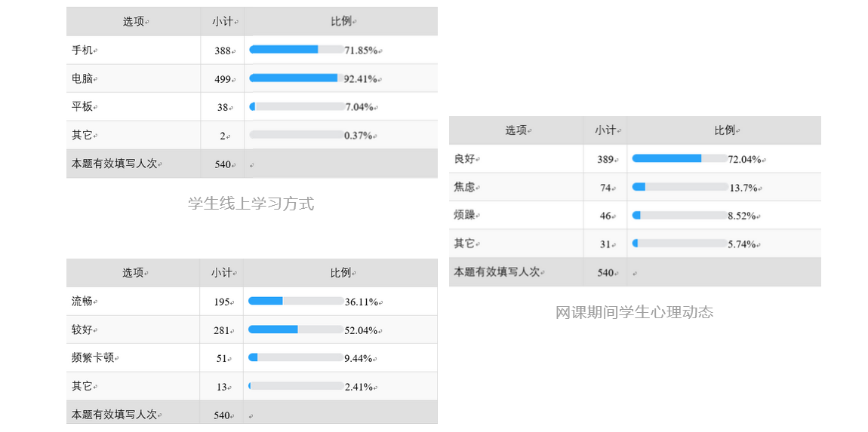This screenshot has height=432, width=868.
Task: Select the 平板 option label
Action: click(82, 107)
